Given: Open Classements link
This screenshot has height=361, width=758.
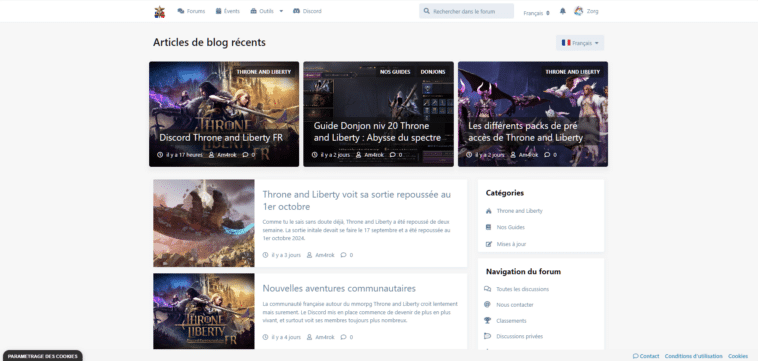Looking at the screenshot, I should click(511, 321).
